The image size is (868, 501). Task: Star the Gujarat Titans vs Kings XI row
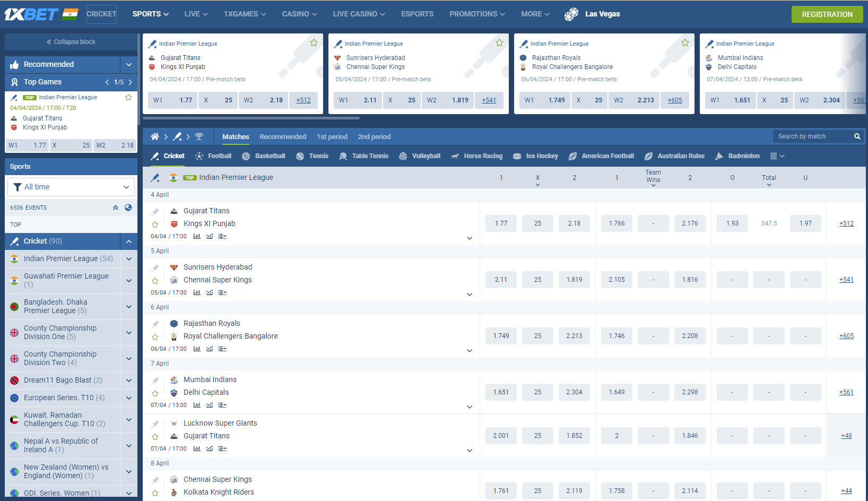[155, 224]
